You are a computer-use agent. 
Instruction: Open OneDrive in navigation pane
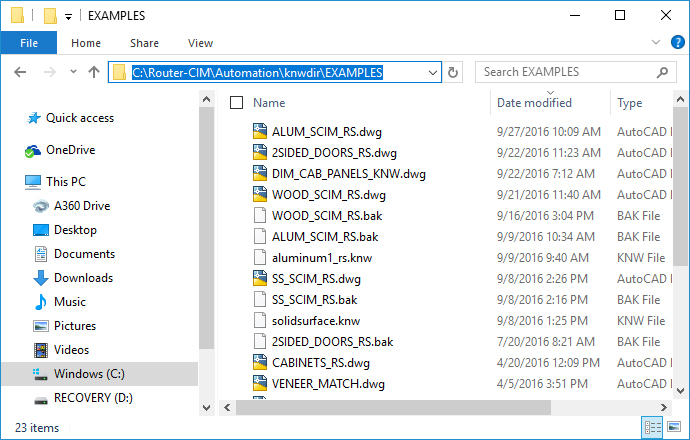70,150
